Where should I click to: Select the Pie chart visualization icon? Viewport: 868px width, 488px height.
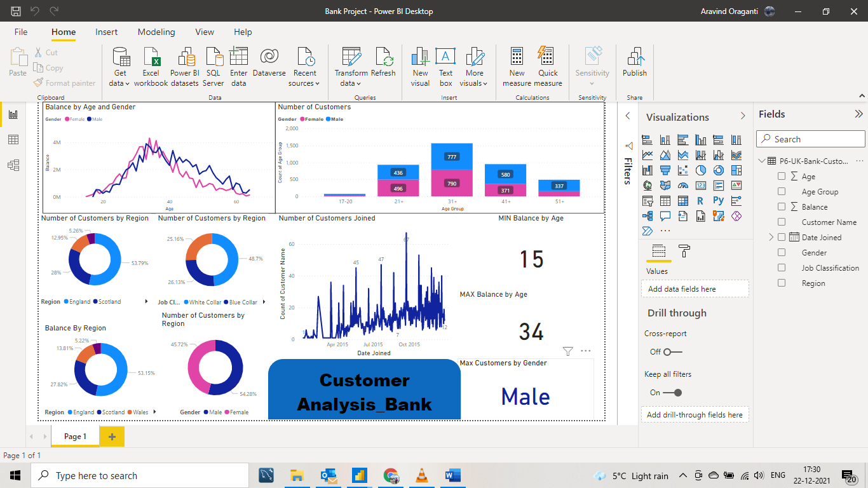(702, 170)
